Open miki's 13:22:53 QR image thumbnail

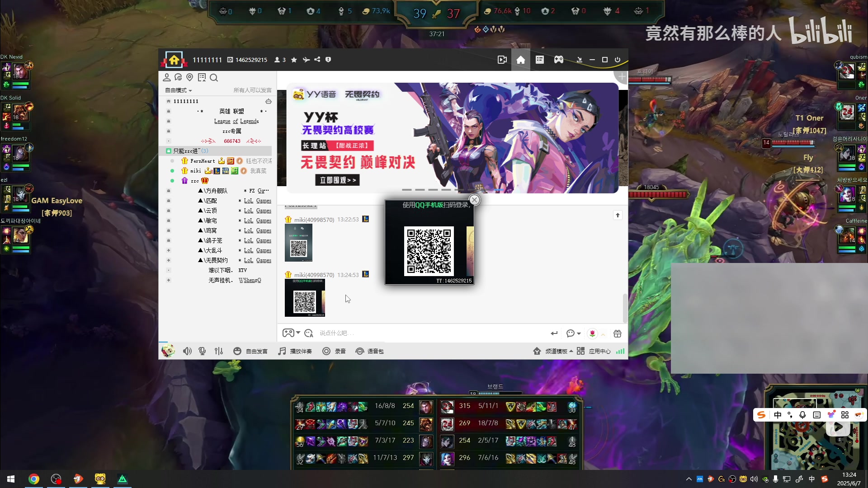pyautogui.click(x=298, y=243)
